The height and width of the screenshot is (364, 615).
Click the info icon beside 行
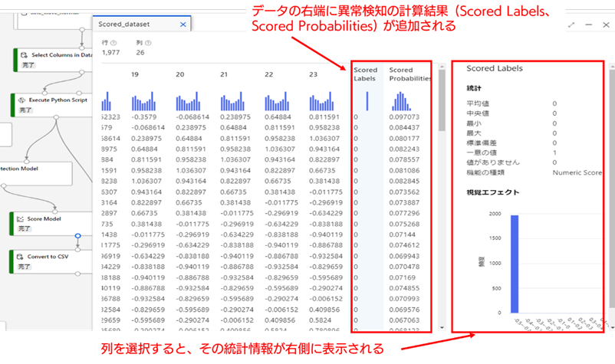pyautogui.click(x=113, y=43)
